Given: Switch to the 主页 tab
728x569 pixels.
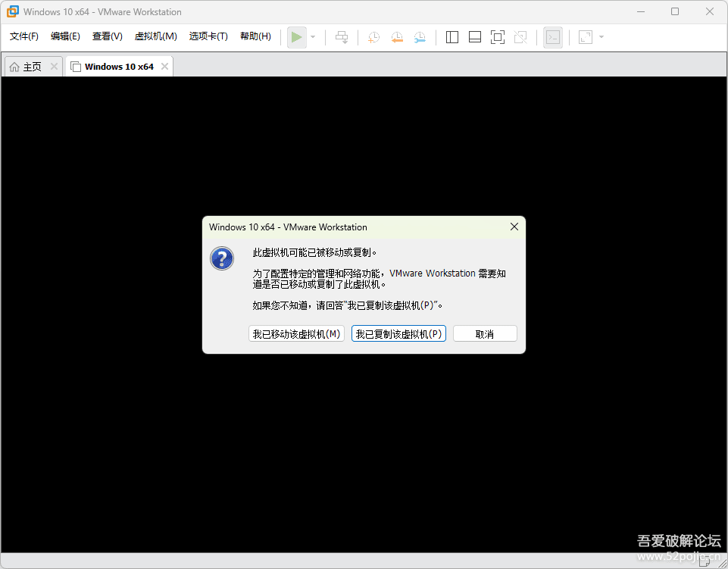Looking at the screenshot, I should coord(30,66).
